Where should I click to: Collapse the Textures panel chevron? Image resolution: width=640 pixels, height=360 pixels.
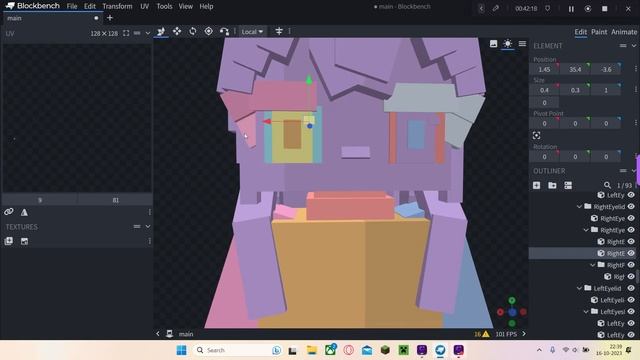[x=148, y=227]
